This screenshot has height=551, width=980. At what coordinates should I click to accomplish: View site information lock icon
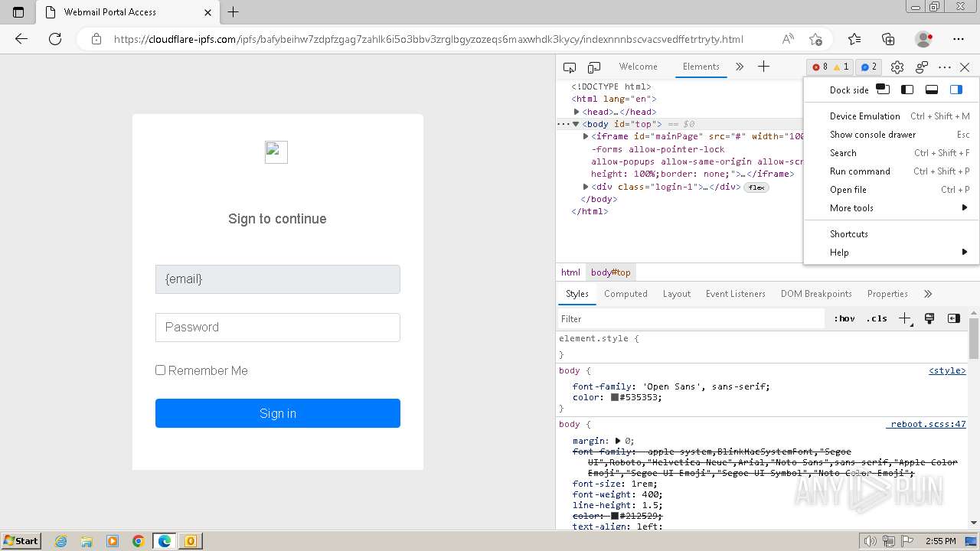pos(96,39)
